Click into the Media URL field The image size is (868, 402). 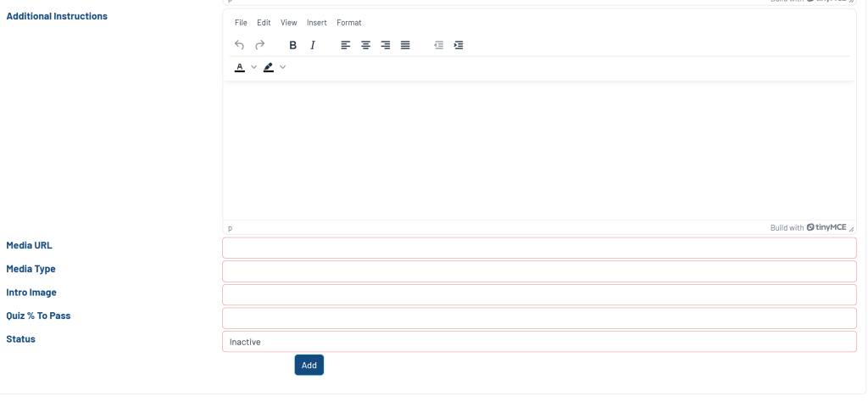click(539, 248)
